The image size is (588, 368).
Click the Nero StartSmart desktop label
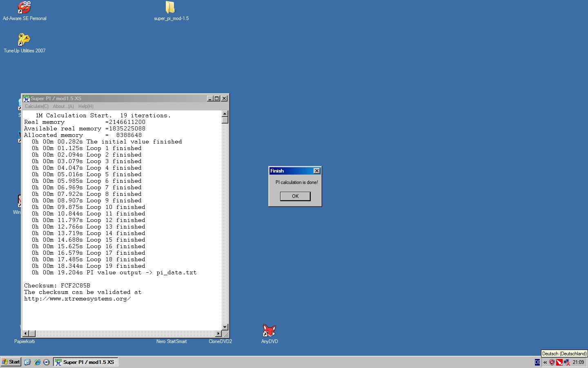click(171, 341)
